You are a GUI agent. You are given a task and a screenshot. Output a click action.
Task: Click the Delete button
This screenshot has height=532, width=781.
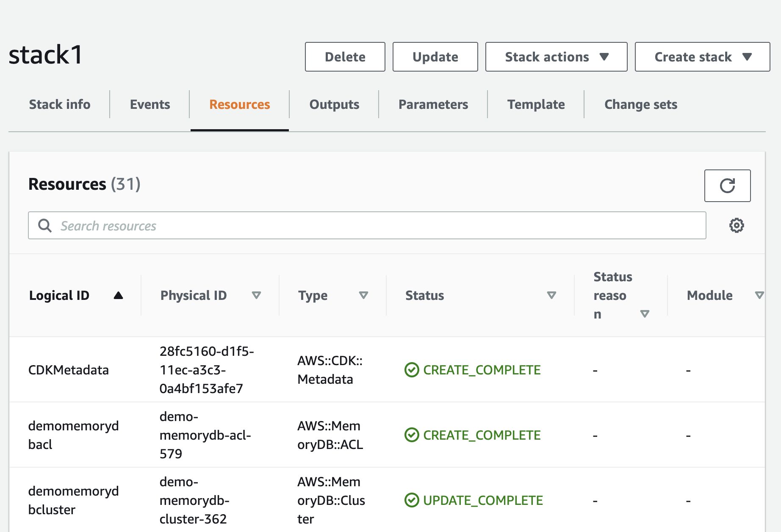click(344, 57)
